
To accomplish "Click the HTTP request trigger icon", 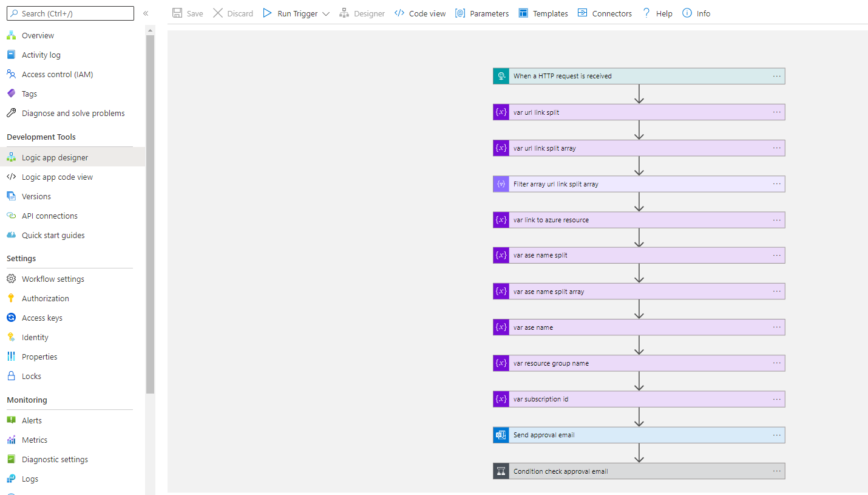I will (x=500, y=76).
